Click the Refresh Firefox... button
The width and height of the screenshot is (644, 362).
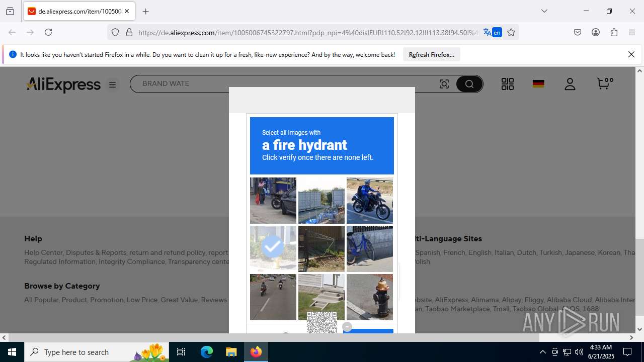pos(432,54)
